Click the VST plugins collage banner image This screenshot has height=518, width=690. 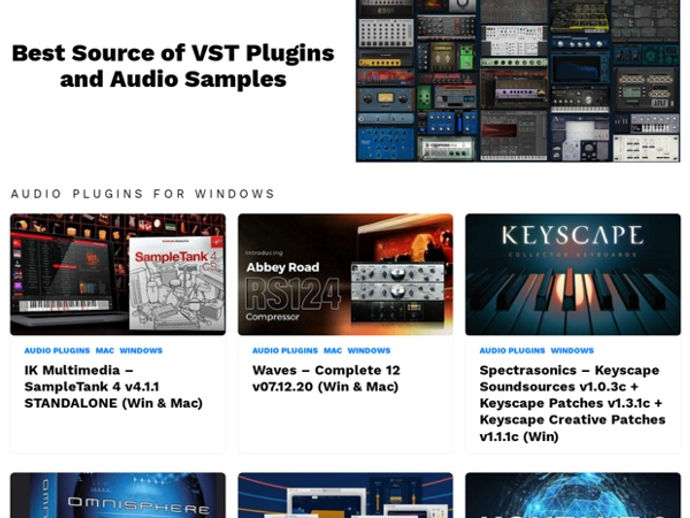[518, 81]
